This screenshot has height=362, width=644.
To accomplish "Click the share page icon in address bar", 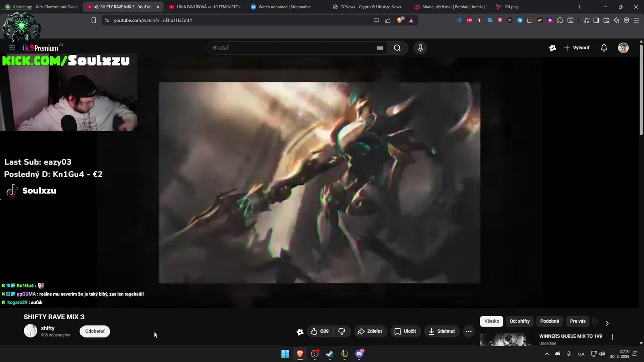I will (387, 20).
